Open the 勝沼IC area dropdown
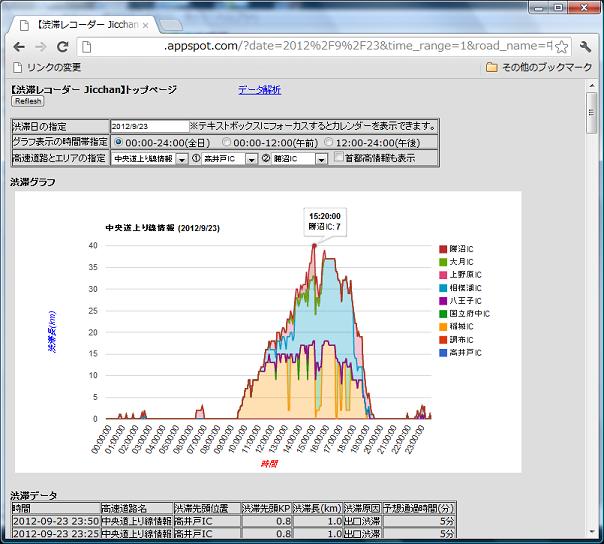 pos(299,158)
